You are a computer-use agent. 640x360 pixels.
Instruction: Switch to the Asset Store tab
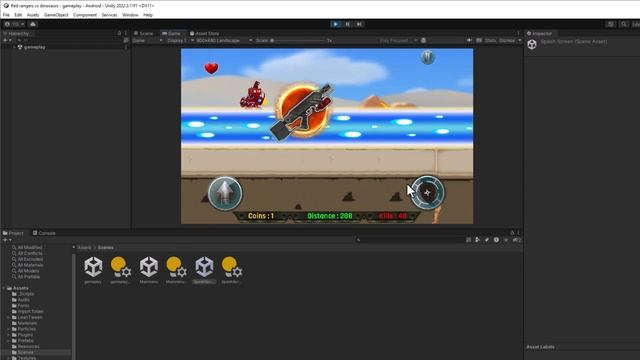click(204, 33)
